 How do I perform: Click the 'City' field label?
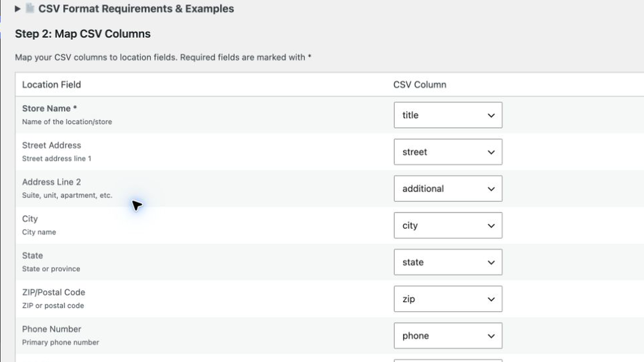click(30, 219)
